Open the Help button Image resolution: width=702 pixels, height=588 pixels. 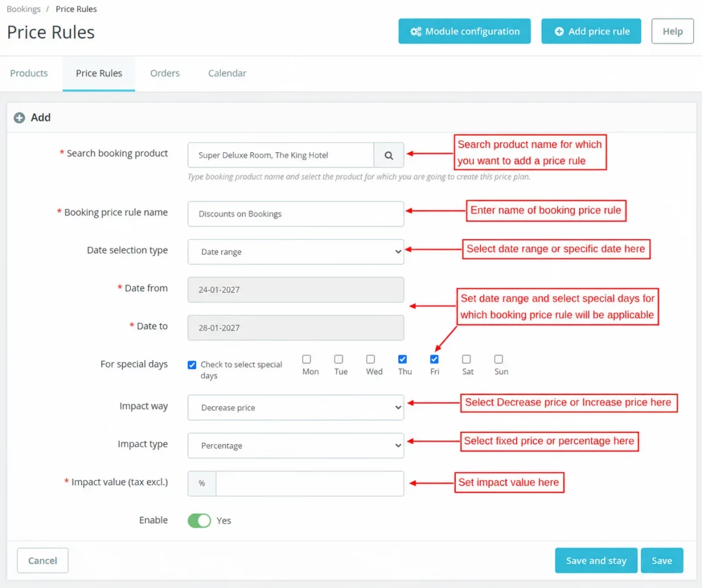pyautogui.click(x=672, y=31)
